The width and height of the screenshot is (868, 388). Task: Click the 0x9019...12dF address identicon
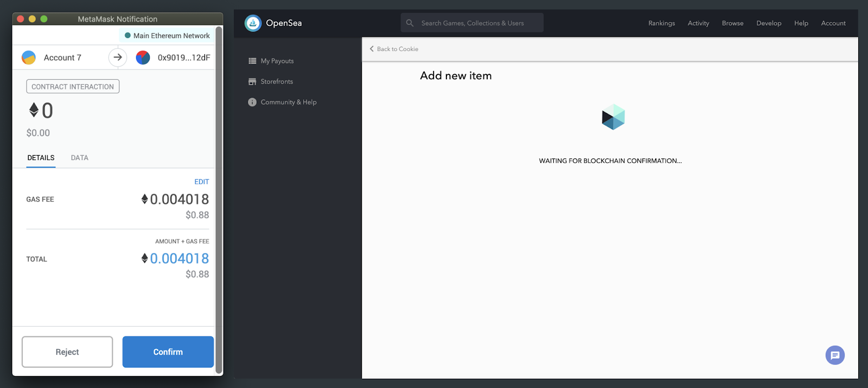click(x=143, y=58)
